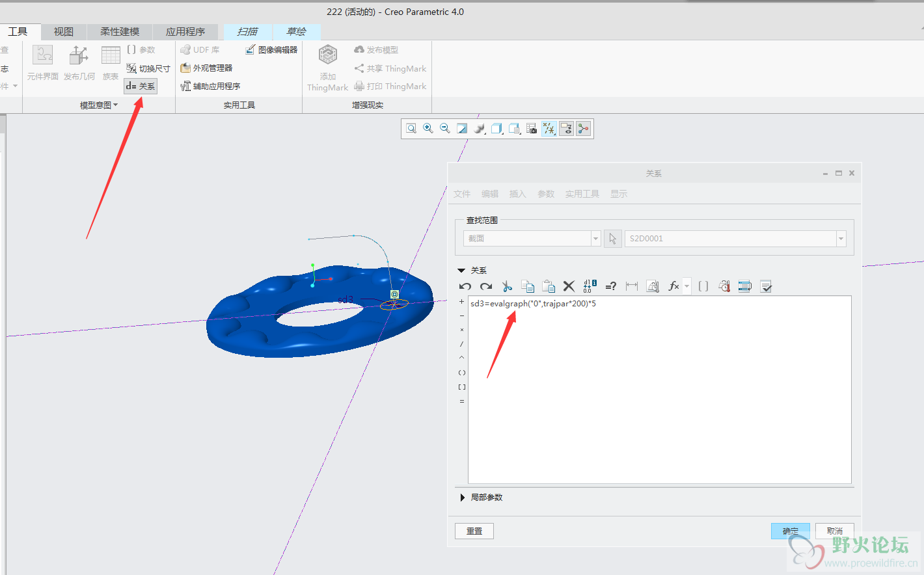The image size is (924, 575).
Task: Redo in the Relations dialog toolbar
Action: 486,286
